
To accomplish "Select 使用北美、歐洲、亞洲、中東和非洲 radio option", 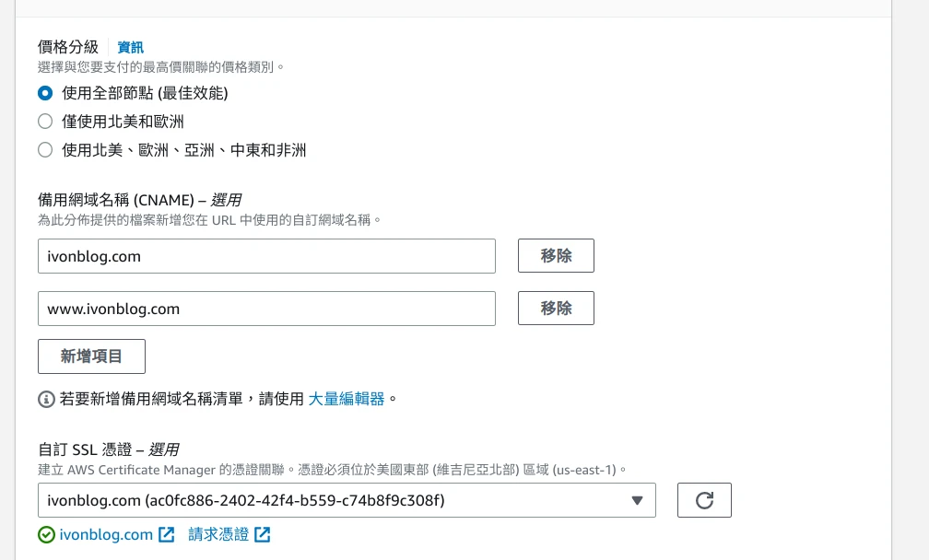I will pyautogui.click(x=45, y=149).
